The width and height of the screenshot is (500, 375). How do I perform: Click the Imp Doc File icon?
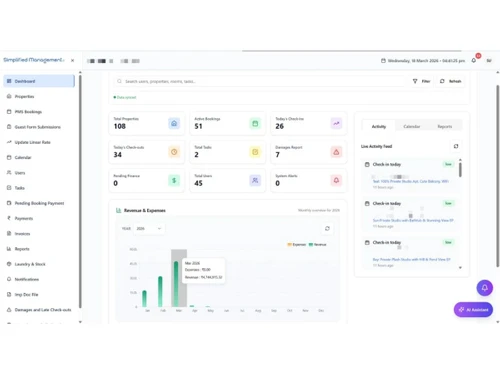[9, 294]
